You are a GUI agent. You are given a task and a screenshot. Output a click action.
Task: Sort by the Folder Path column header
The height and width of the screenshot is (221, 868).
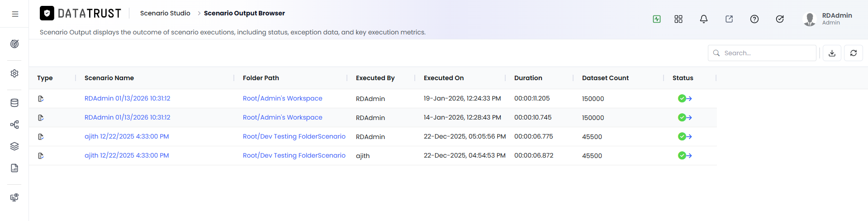coord(261,78)
